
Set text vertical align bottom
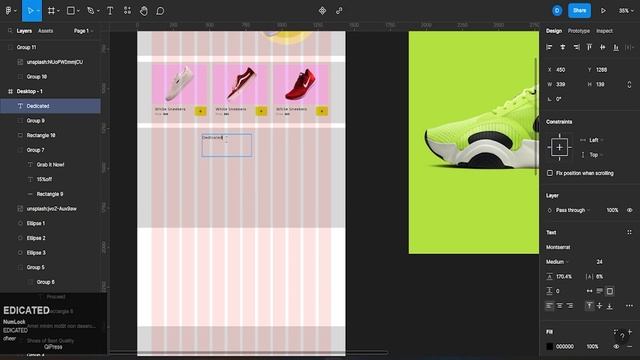610,306
